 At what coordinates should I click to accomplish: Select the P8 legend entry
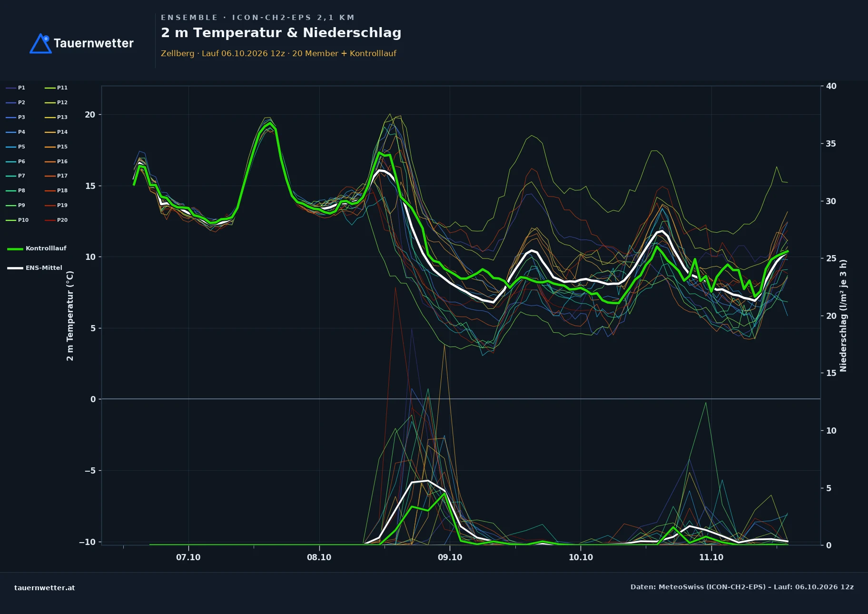(x=16, y=190)
